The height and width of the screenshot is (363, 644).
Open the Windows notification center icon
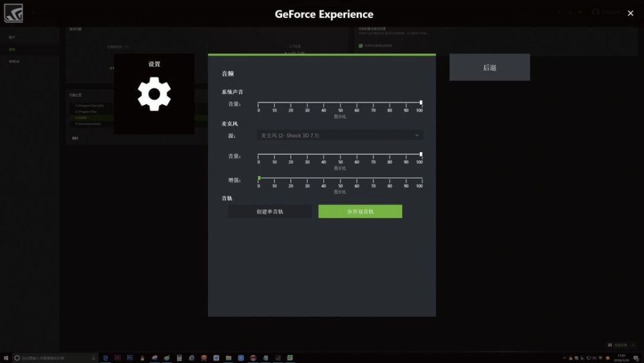[636, 358]
